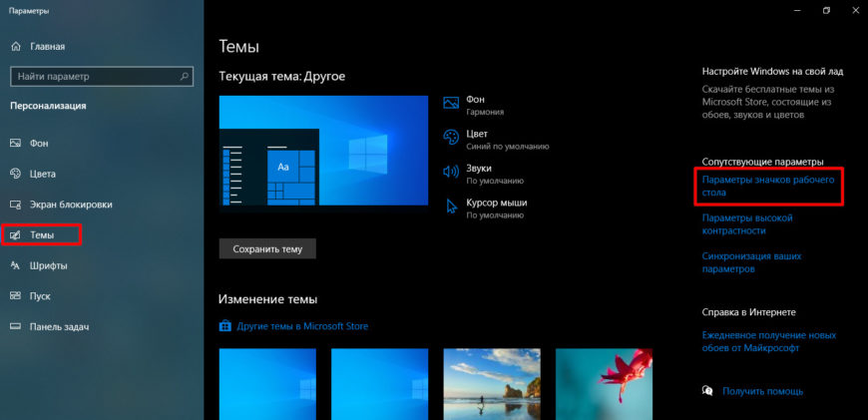This screenshot has width=868, height=420.
Task: Select the second blue Windows theme thumbnail
Action: (x=379, y=384)
